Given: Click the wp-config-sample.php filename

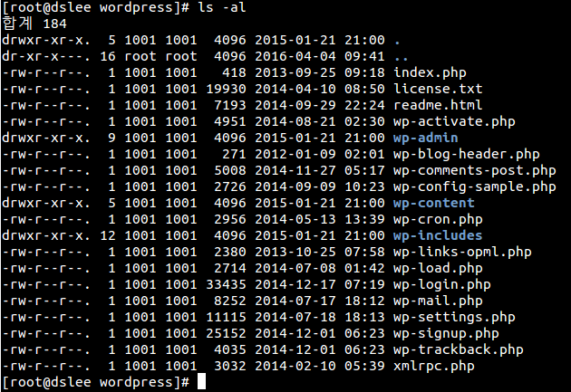Looking at the screenshot, I should pos(475,186).
